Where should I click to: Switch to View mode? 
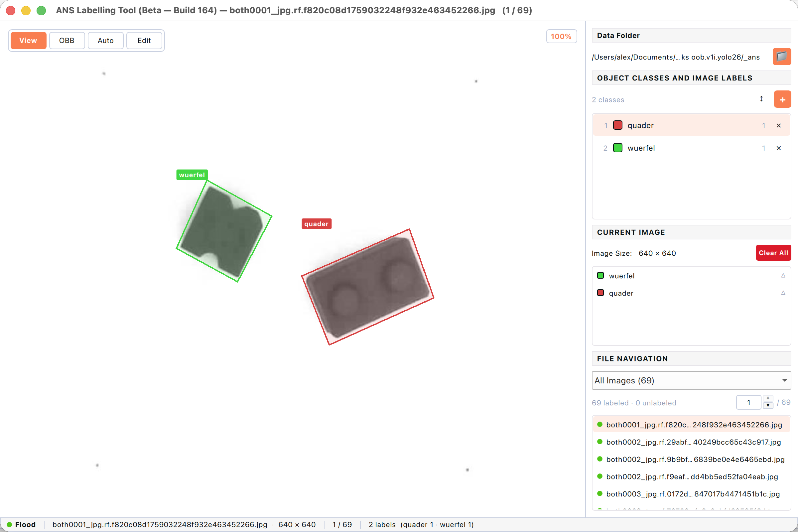pyautogui.click(x=28, y=40)
